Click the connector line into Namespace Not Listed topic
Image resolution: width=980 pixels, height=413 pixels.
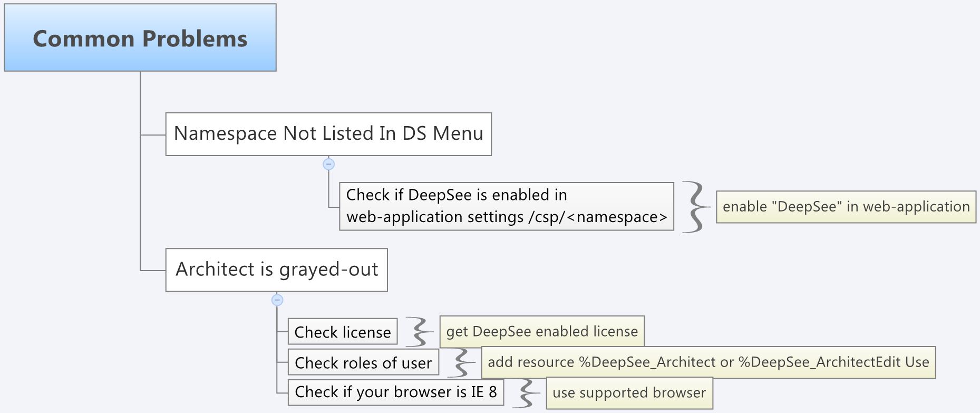(153, 135)
